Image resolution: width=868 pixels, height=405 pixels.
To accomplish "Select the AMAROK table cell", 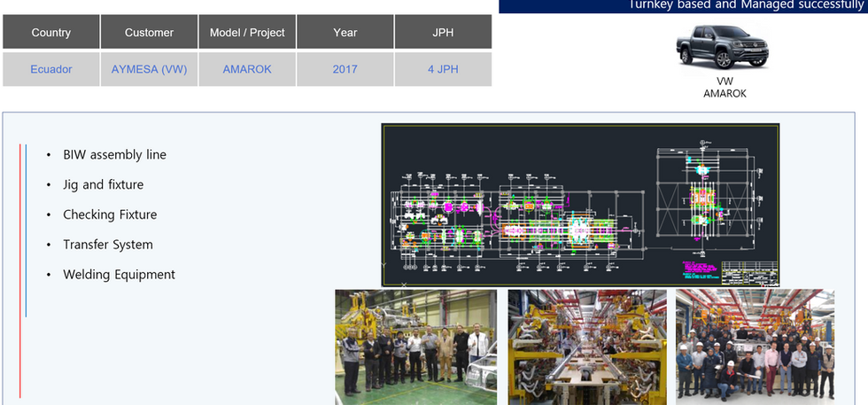I will click(247, 69).
